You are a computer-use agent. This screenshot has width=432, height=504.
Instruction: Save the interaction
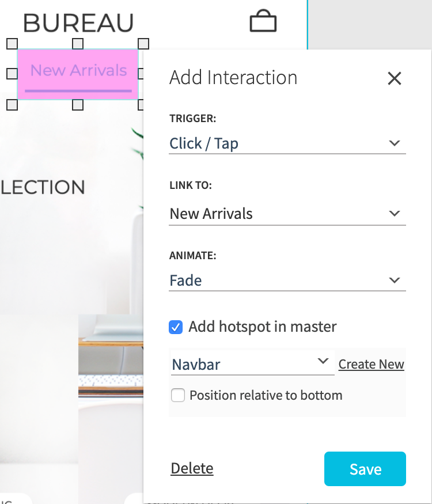[x=365, y=469]
